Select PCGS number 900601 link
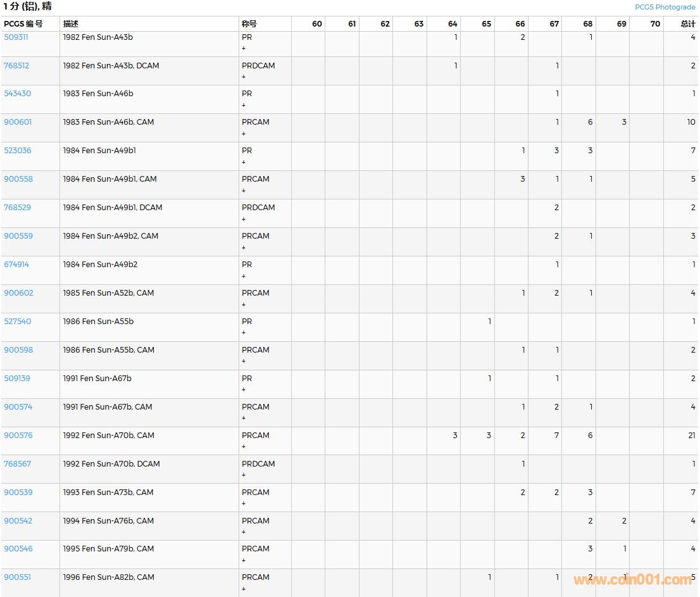Viewport: 700px width, 597px height. tap(18, 122)
